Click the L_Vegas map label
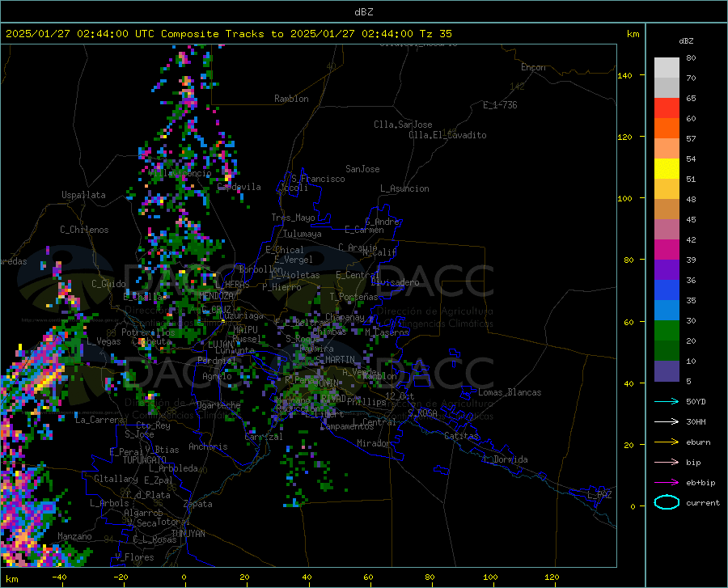The width and height of the screenshot is (728, 588). pos(104,341)
